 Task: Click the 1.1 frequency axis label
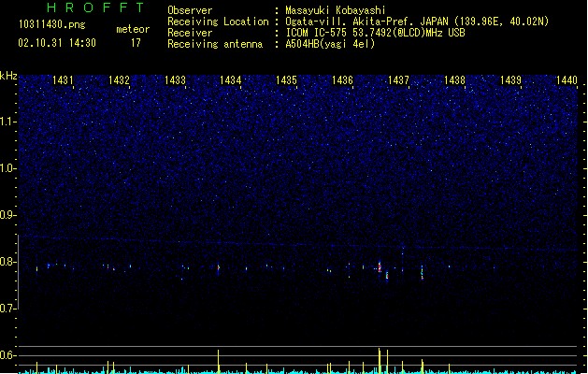pos(7,122)
